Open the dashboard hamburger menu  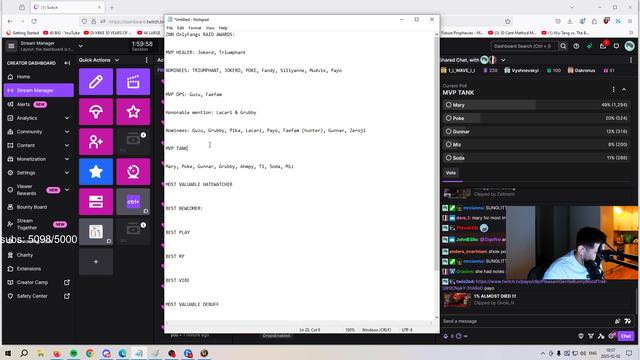click(x=11, y=46)
